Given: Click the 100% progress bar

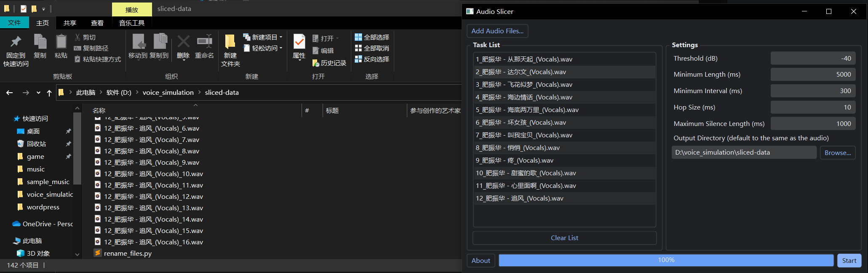Looking at the screenshot, I should point(666,260).
